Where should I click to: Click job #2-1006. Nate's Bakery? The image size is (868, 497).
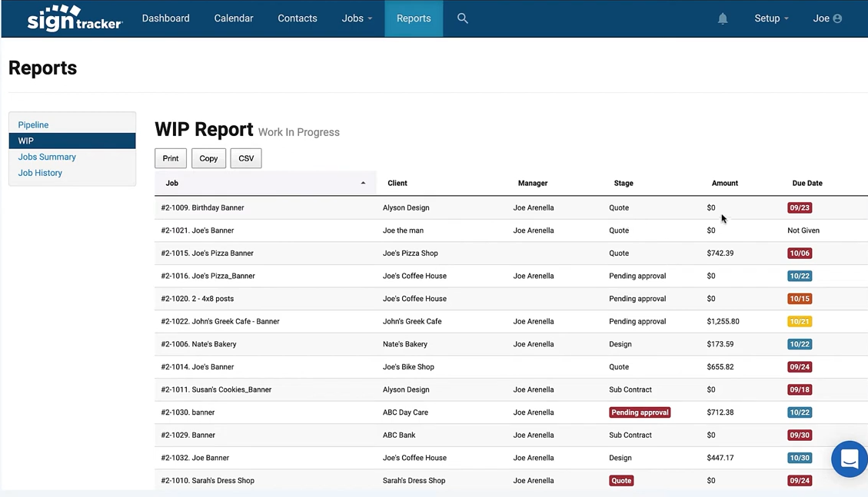(198, 344)
